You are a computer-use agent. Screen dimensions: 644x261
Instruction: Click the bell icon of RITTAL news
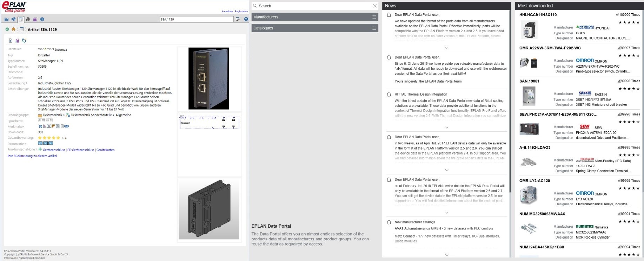point(389,95)
